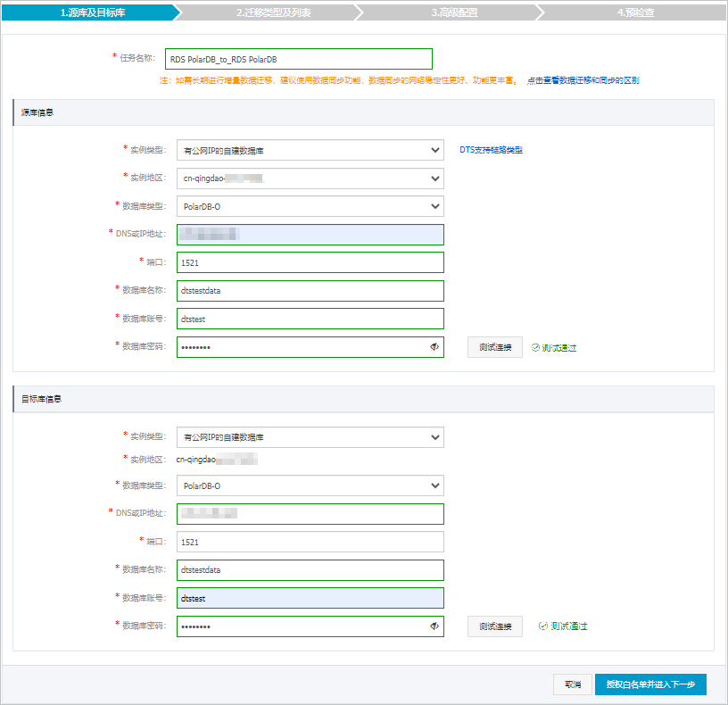The height and width of the screenshot is (705, 728).
Task: Go to step 1 源库及目标库 tab
Action: [x=91, y=12]
